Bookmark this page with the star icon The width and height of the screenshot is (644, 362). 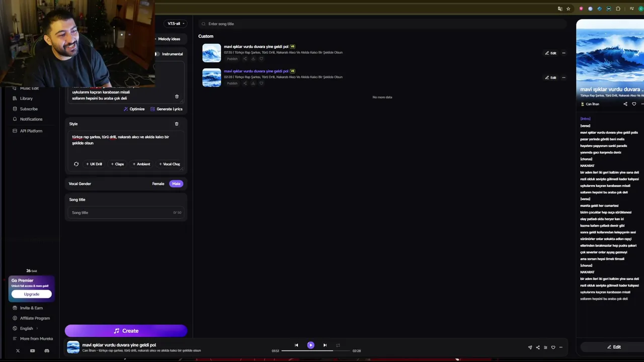[569, 9]
